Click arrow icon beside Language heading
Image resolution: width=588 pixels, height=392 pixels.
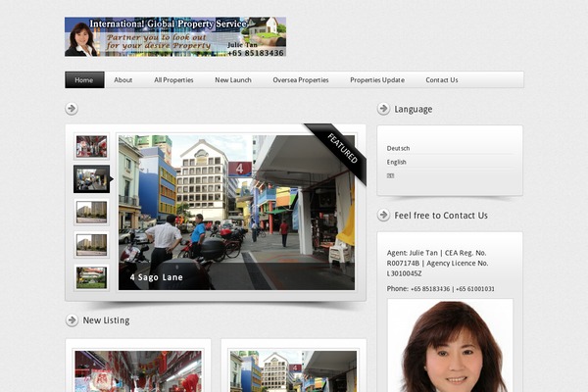(383, 109)
